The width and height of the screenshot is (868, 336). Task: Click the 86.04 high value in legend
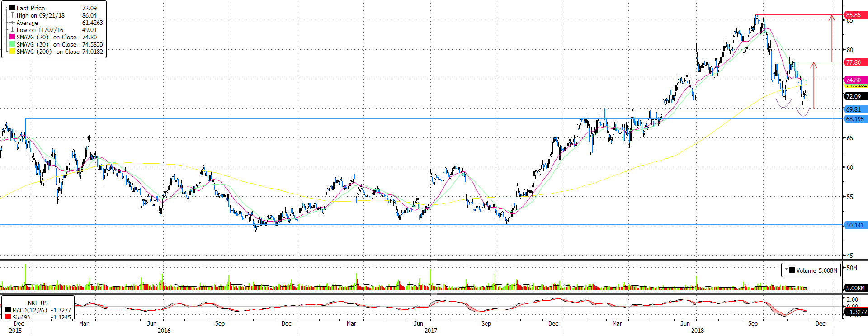pos(90,15)
